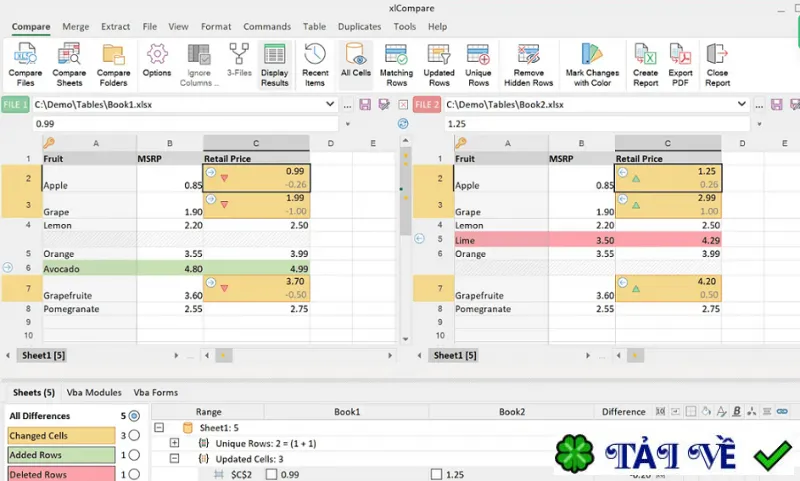Select the Changed Cells radio button
Viewport: 800px width, 481px height.
tap(134, 435)
